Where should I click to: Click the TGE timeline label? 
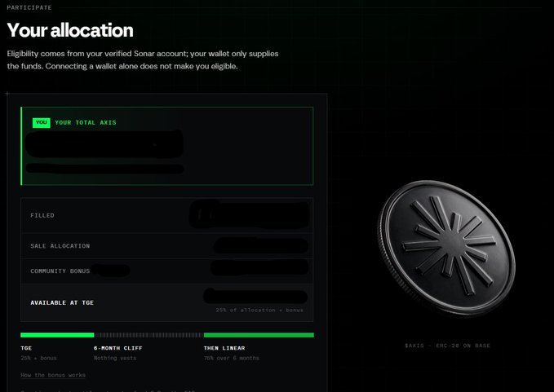click(x=26, y=348)
